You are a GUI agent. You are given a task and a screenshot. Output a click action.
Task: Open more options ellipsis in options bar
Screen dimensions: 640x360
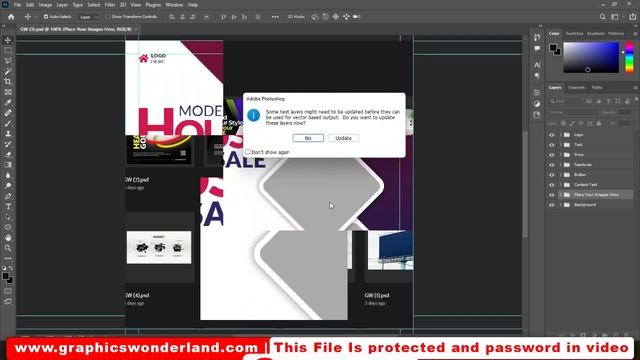[275, 17]
